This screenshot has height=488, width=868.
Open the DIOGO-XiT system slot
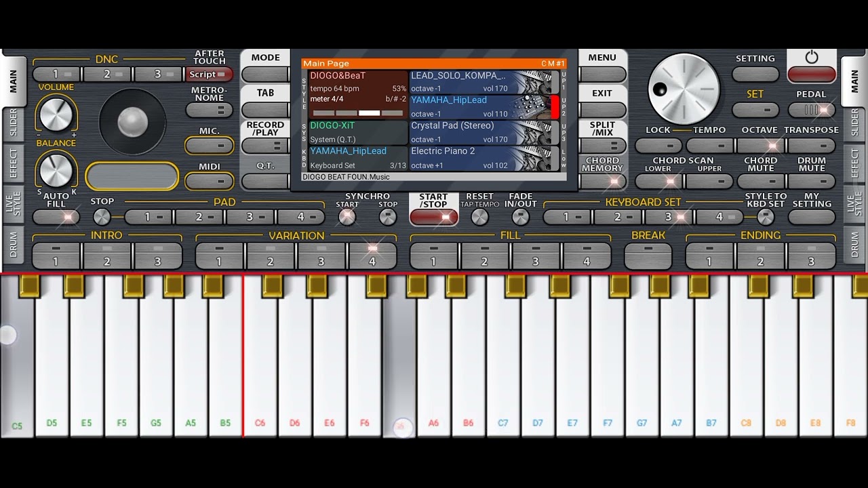pyautogui.click(x=358, y=132)
